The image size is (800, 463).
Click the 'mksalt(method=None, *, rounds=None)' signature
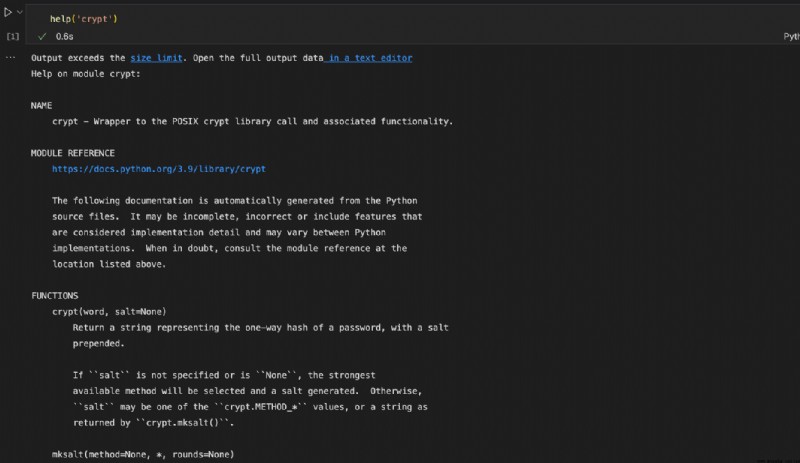(143, 454)
